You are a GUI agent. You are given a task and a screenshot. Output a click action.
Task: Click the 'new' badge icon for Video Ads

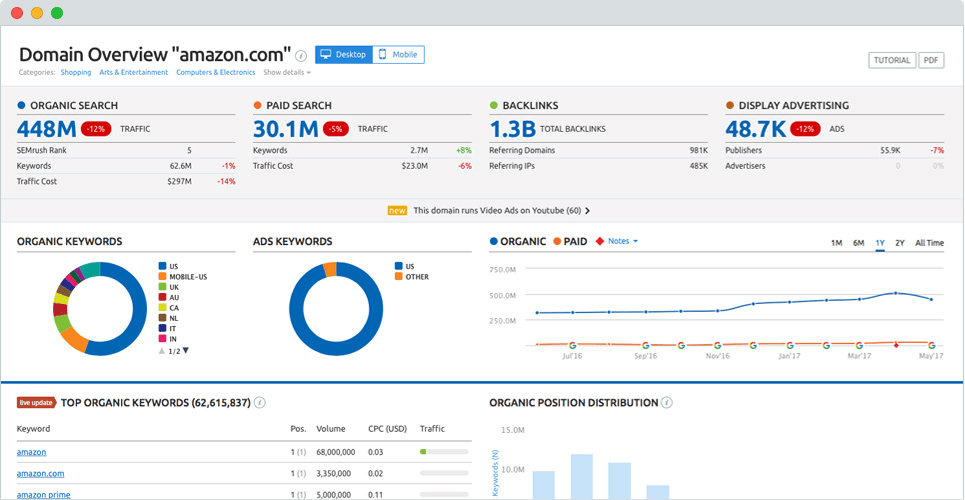397,211
